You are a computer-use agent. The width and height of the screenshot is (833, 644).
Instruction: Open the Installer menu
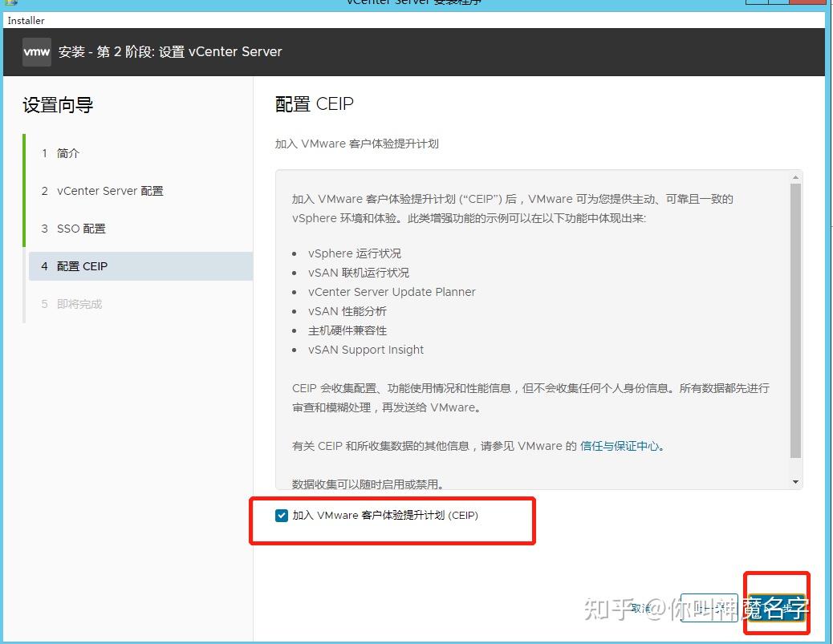25,20
